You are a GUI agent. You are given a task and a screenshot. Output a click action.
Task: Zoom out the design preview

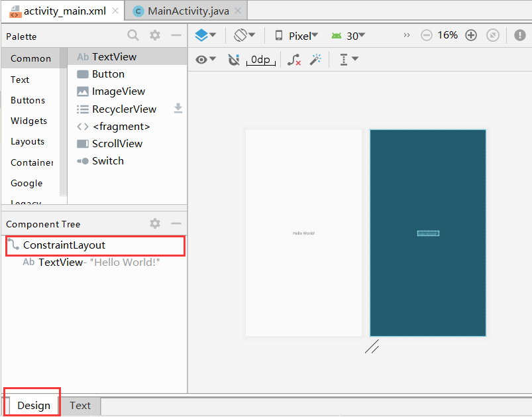(x=427, y=35)
